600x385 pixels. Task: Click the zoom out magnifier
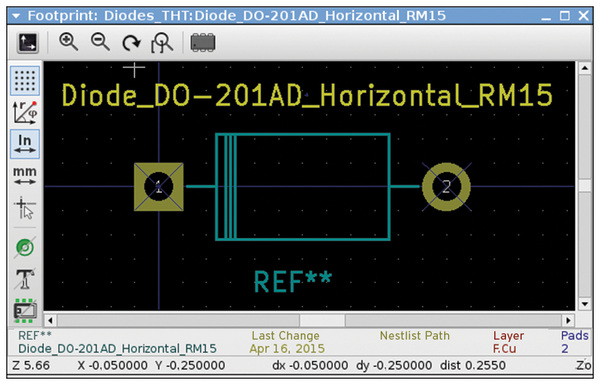coord(100,42)
